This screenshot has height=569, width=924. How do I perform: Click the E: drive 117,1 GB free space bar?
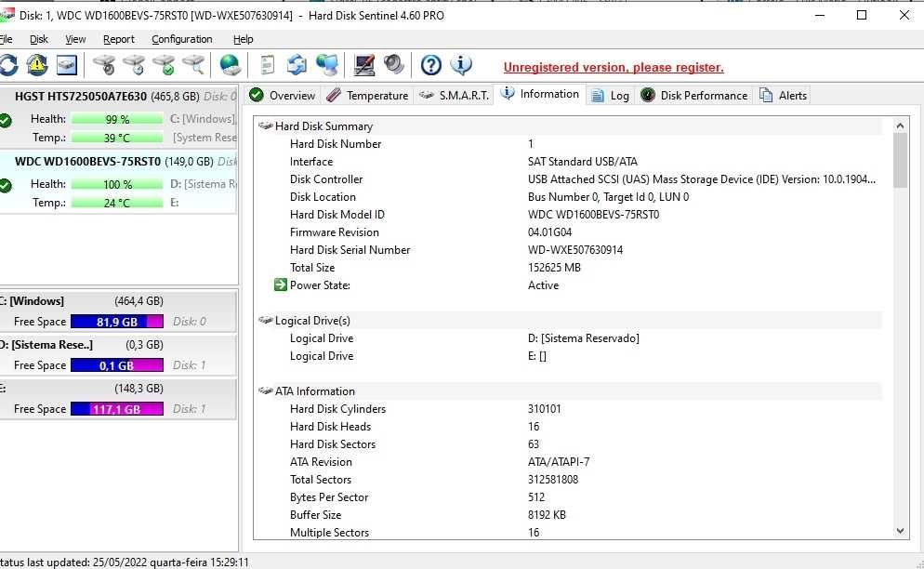coord(117,409)
